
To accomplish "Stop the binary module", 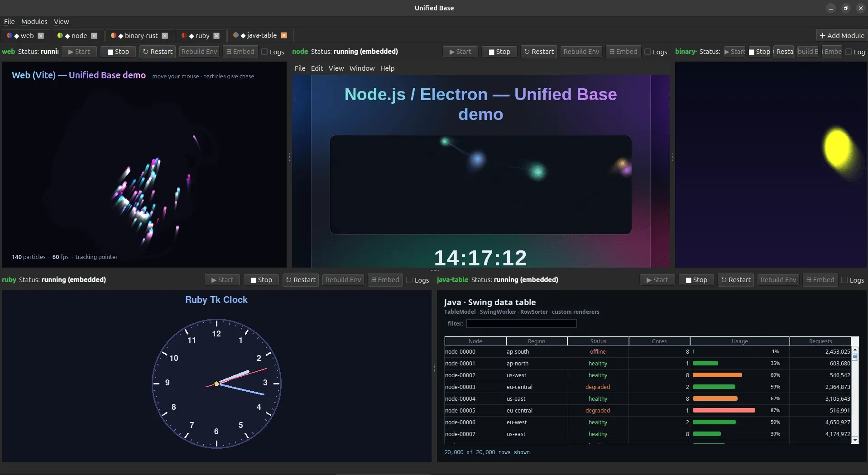I will pos(759,52).
